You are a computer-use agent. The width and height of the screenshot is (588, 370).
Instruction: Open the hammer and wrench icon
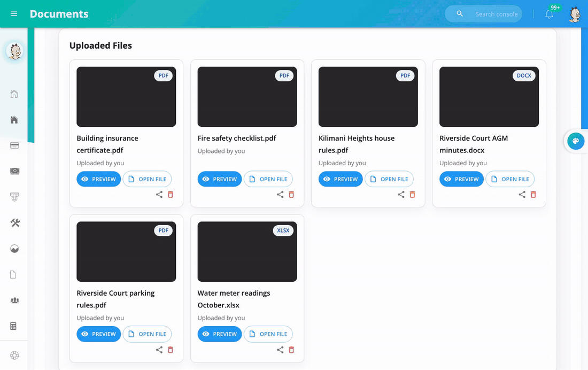point(15,223)
